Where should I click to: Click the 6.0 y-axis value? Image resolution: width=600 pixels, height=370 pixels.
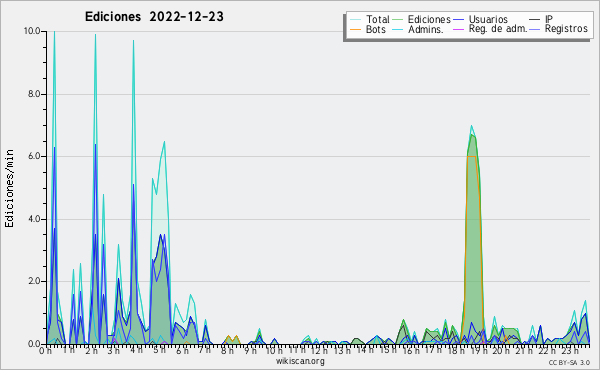click(34, 156)
